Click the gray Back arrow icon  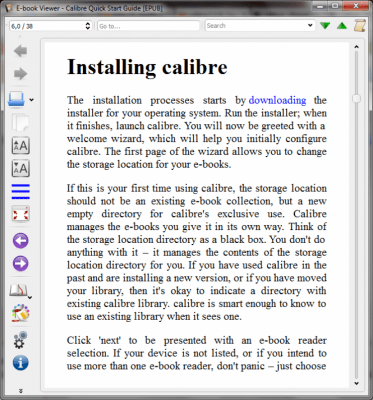click(20, 51)
